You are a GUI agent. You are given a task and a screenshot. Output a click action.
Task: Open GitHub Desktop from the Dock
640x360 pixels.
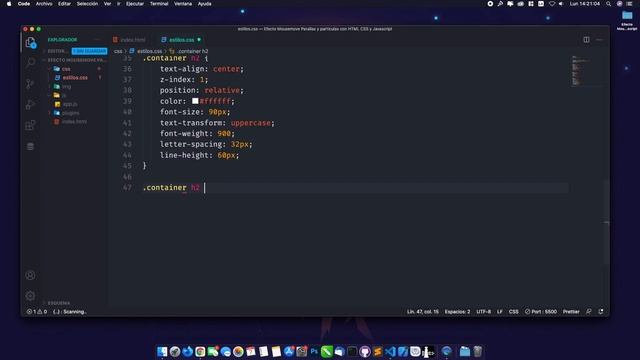tap(365, 351)
